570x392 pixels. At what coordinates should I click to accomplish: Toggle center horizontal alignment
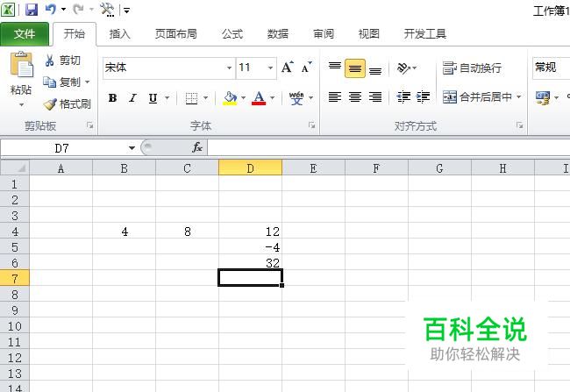point(355,97)
